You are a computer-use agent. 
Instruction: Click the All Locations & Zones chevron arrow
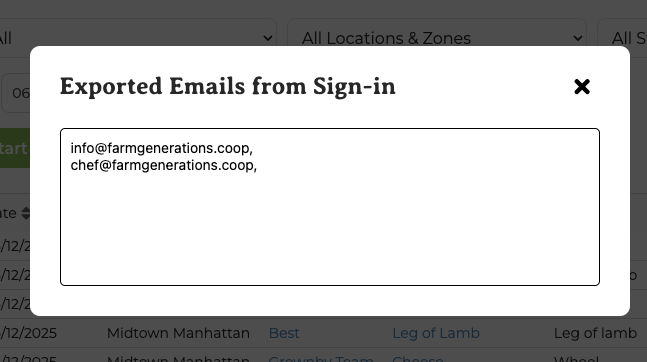click(578, 38)
